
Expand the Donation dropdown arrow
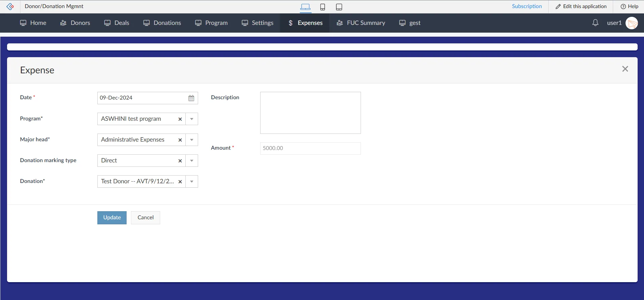click(192, 182)
